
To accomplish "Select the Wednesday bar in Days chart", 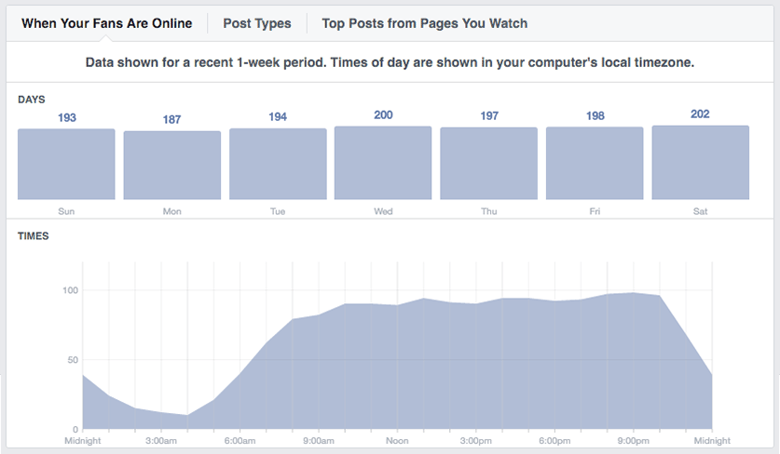I will tap(383, 163).
